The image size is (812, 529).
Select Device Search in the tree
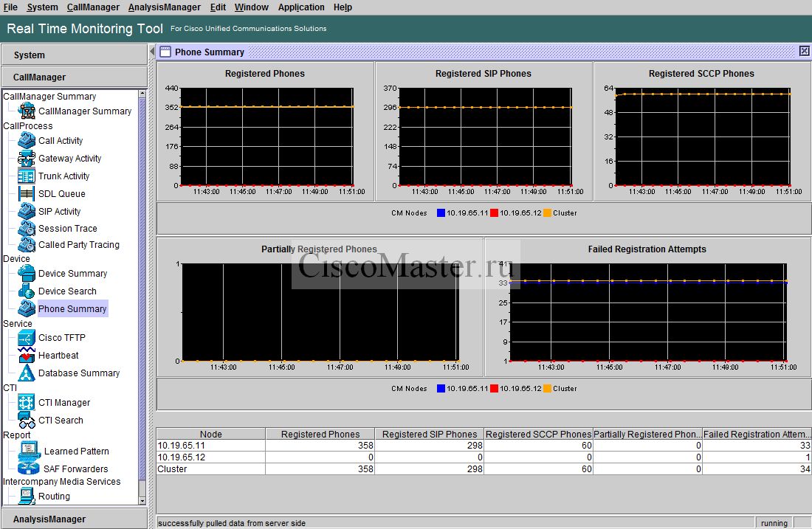(67, 291)
